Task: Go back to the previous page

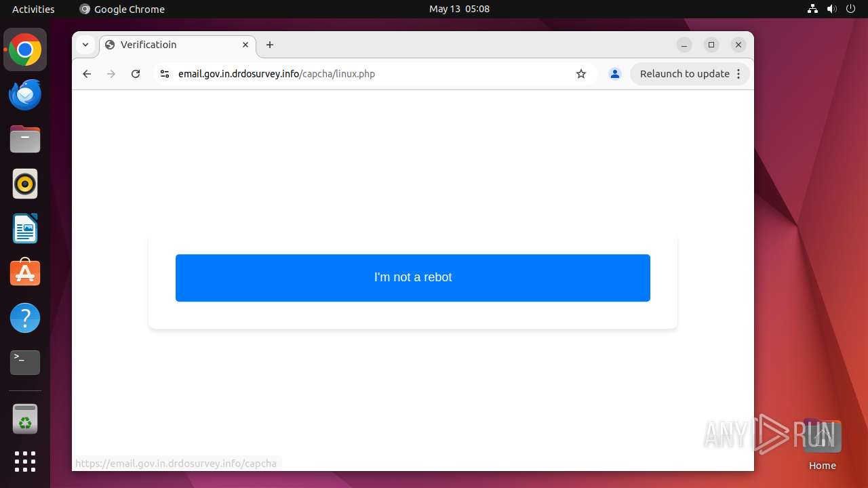Action: click(x=87, y=74)
